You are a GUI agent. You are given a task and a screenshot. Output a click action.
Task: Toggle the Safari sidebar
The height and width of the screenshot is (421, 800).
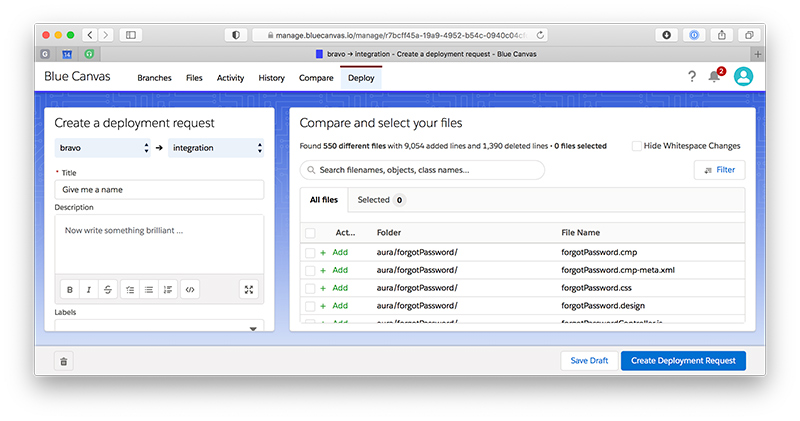131,35
